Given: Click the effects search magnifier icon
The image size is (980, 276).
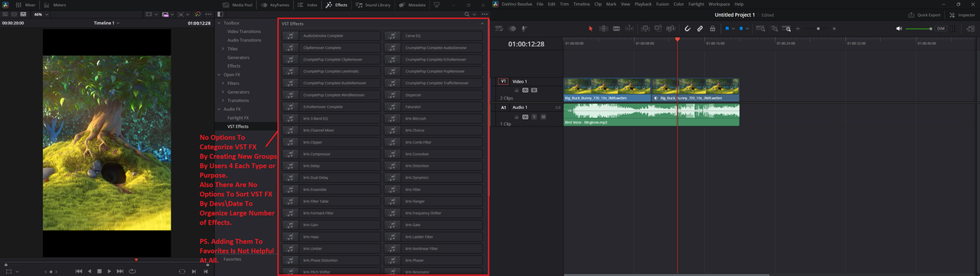Looking at the screenshot, I should [466, 14].
